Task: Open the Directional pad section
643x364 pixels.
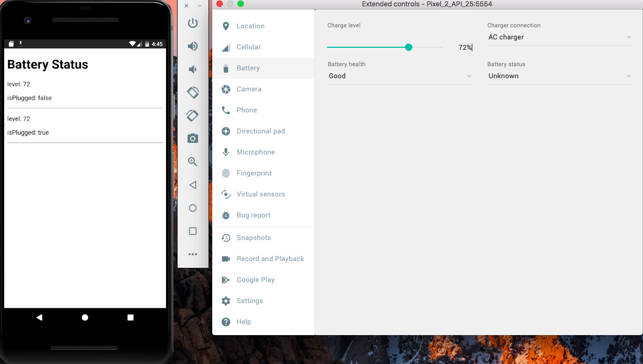Action: click(263, 131)
